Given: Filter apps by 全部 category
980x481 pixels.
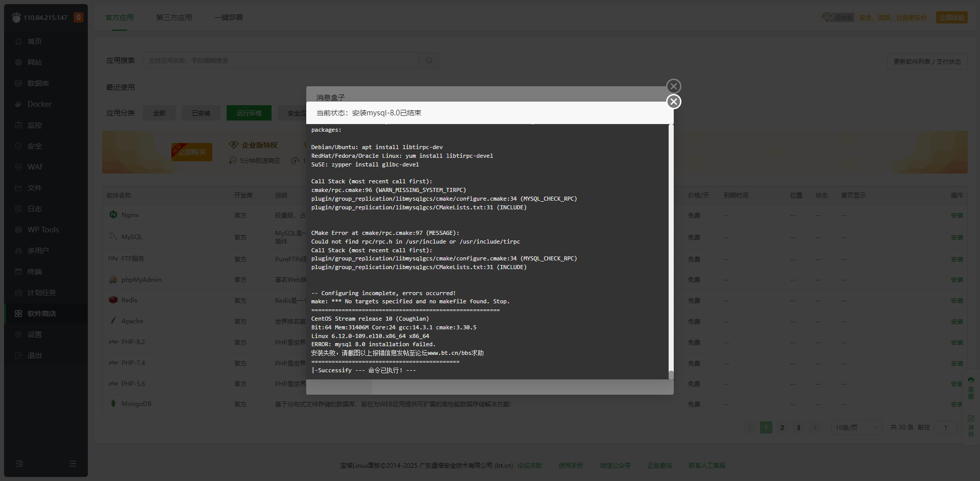Looking at the screenshot, I should click(159, 113).
